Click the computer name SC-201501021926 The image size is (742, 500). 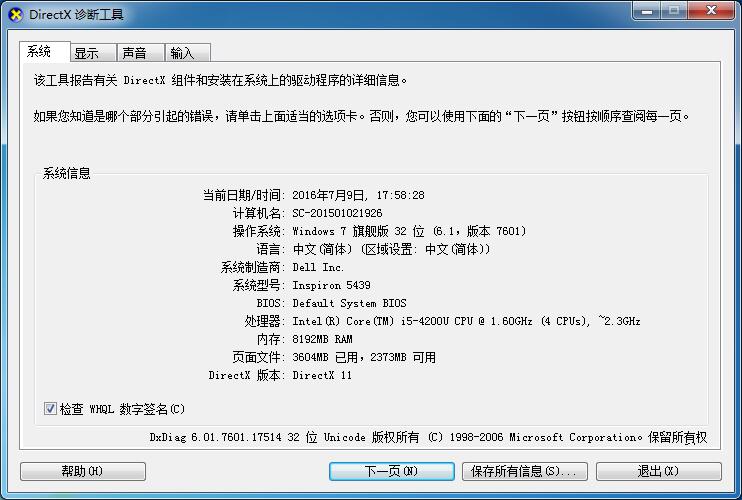(x=337, y=213)
